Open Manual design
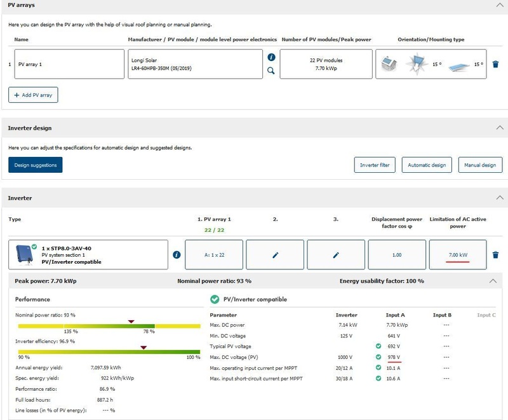This screenshot has height=420, width=508. [480, 165]
